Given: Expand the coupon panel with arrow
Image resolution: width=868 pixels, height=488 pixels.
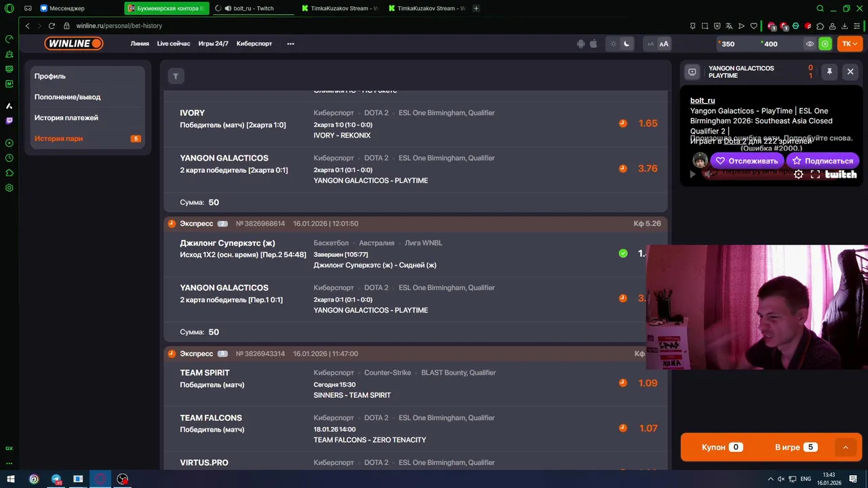Looking at the screenshot, I should (x=845, y=447).
